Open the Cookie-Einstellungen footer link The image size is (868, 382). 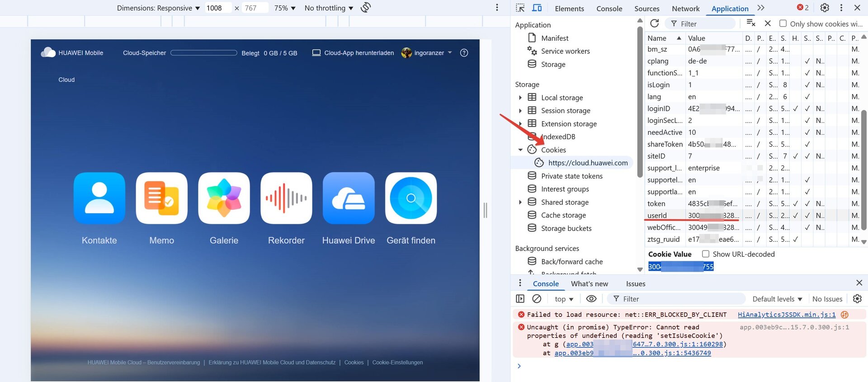(397, 363)
